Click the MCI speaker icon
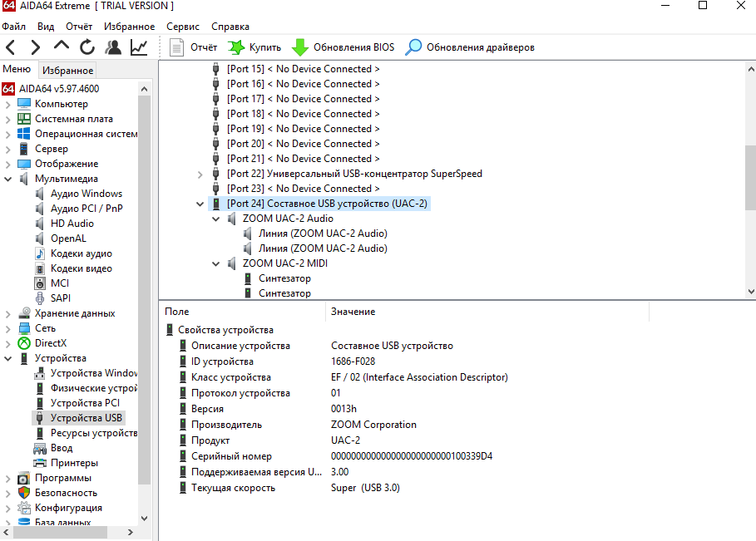Viewport: 756px width, 541px height. coord(40,283)
